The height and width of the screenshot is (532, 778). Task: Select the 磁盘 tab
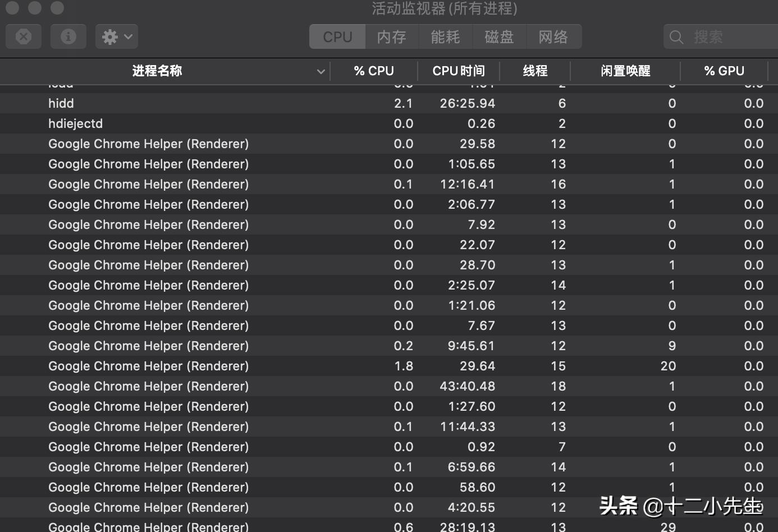click(499, 37)
